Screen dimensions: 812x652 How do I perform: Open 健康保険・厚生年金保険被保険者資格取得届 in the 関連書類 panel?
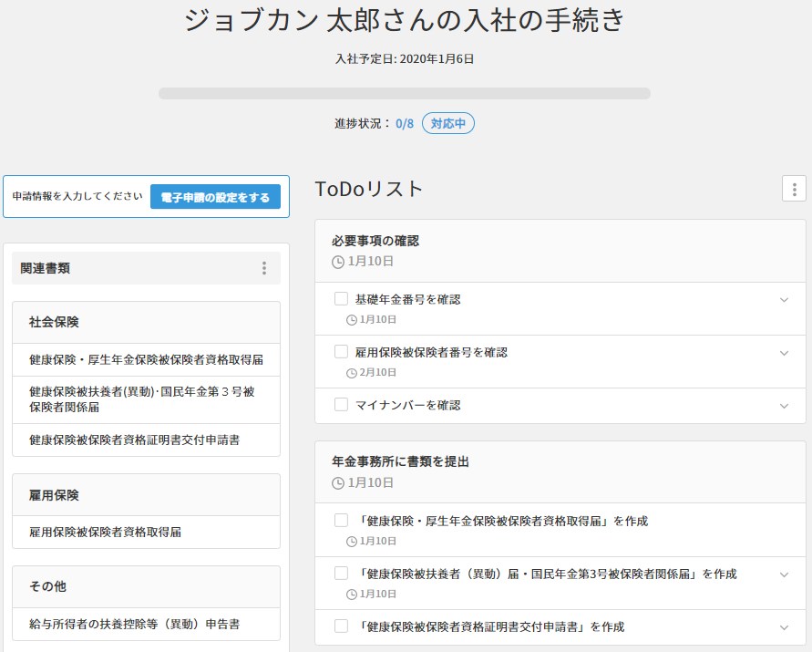coord(146,360)
